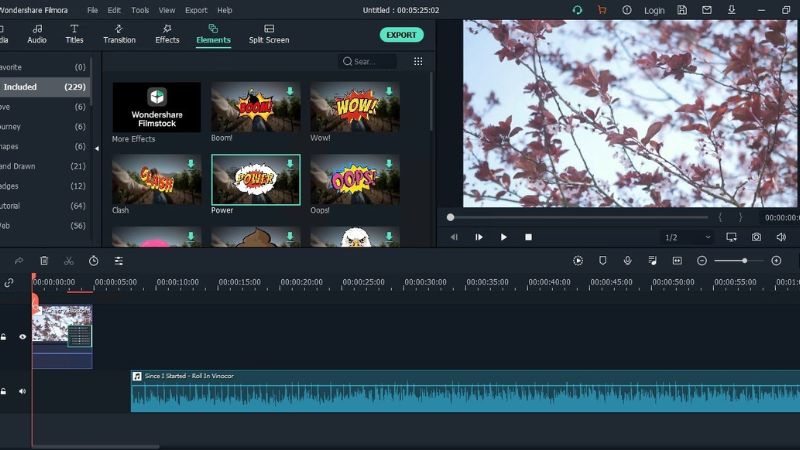Open the Audio library tab
The image size is (800, 450).
coord(37,34)
